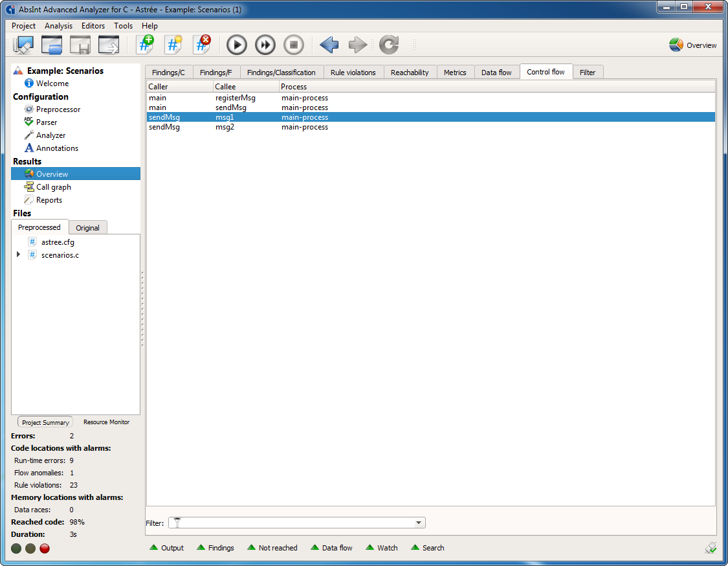Image resolution: width=728 pixels, height=566 pixels.
Task: Expand the scenarios.c file node
Action: tap(18, 255)
